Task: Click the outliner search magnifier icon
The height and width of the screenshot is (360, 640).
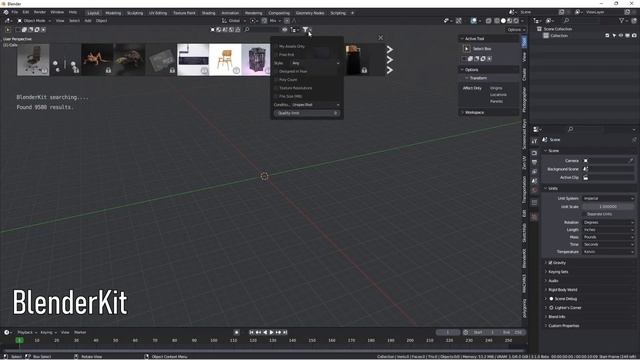Action: tap(566, 20)
